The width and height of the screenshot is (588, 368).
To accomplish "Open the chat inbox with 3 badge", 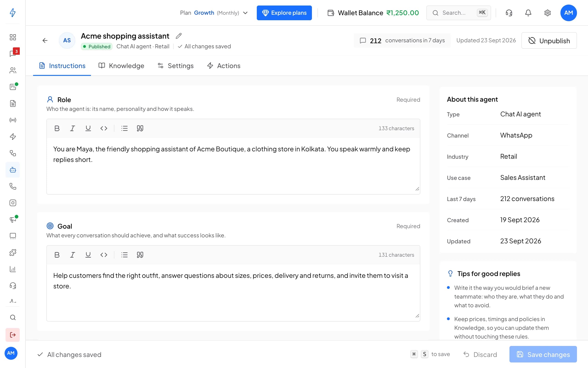I will pyautogui.click(x=13, y=53).
